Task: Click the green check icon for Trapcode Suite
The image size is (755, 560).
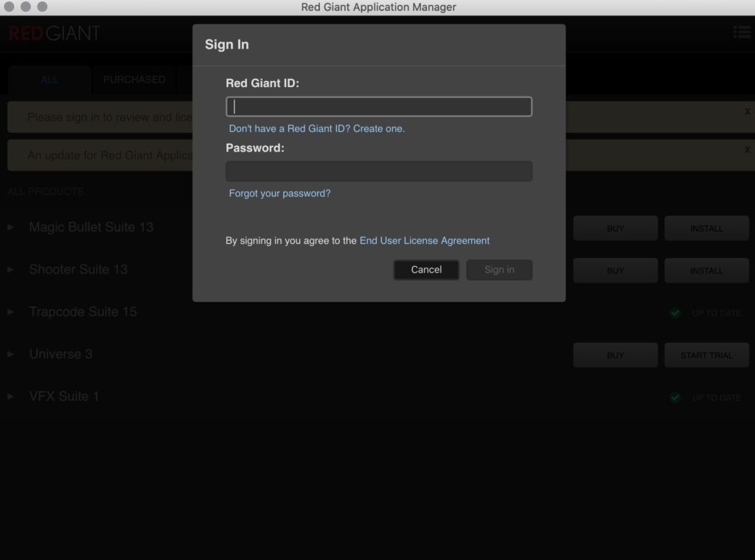Action: [x=675, y=313]
